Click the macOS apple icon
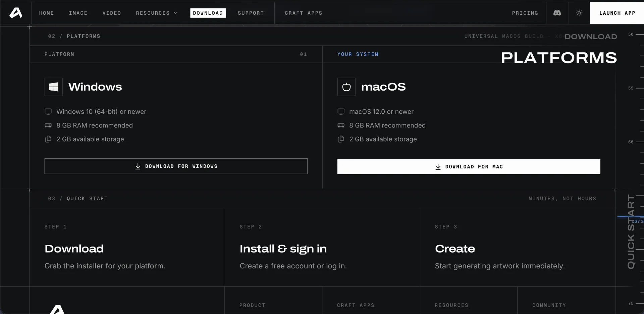 [346, 87]
